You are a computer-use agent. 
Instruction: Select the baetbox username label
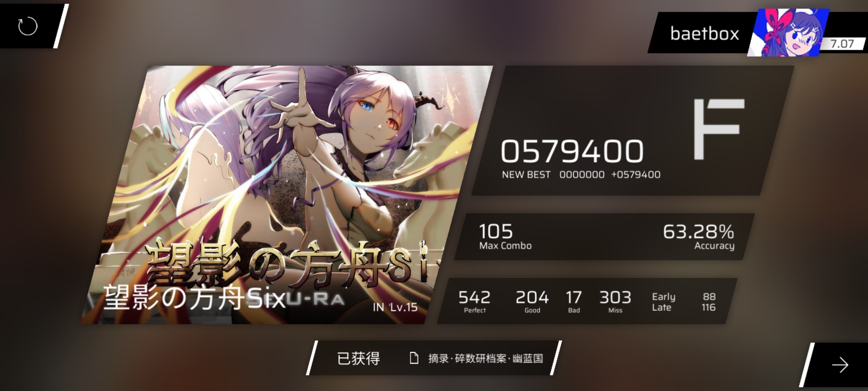[x=705, y=34]
